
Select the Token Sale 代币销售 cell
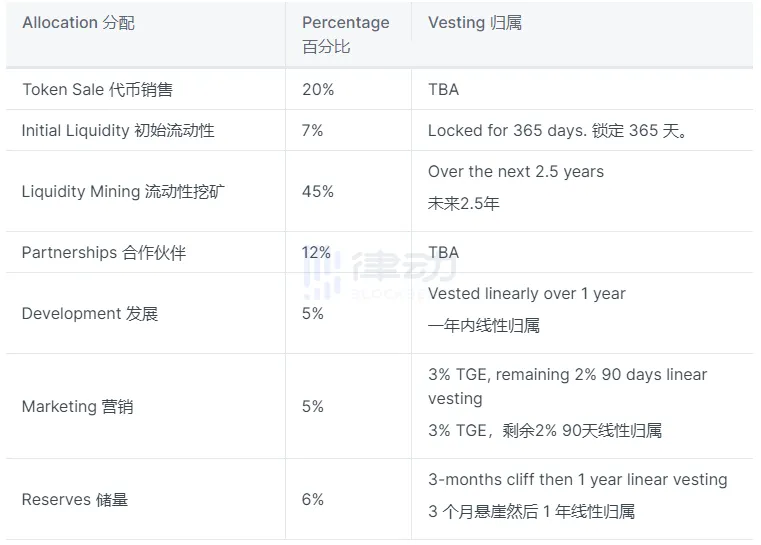pyautogui.click(x=97, y=90)
